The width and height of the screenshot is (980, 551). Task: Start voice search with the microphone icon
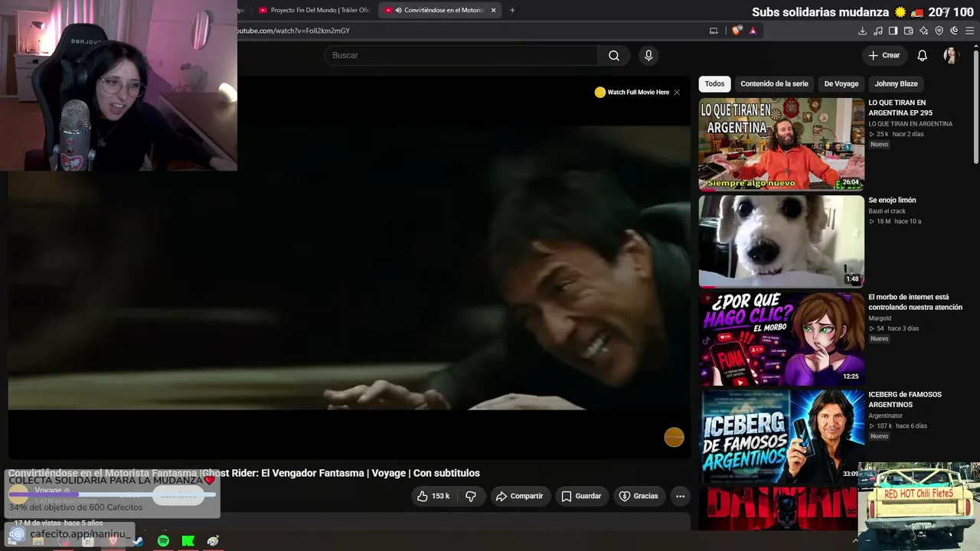[648, 55]
